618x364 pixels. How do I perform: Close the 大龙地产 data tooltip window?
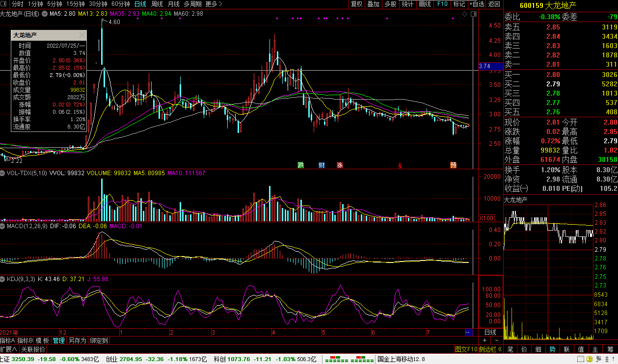tap(82, 35)
